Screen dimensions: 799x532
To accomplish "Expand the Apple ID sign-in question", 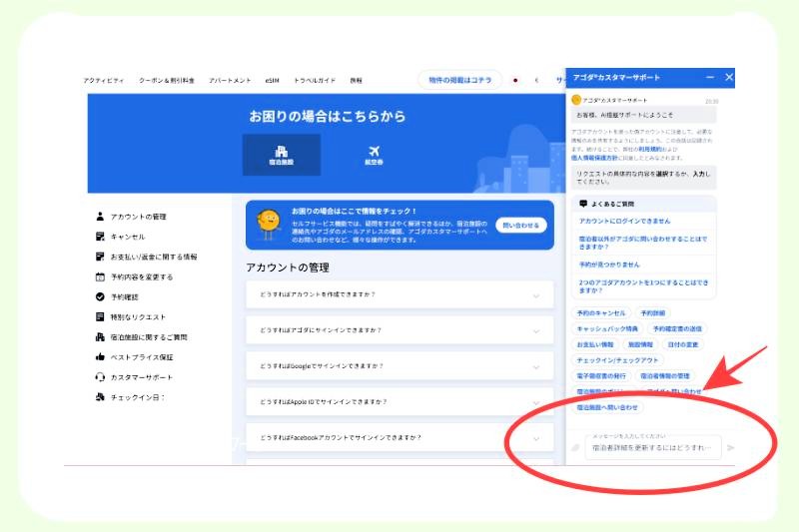I will [x=399, y=401].
